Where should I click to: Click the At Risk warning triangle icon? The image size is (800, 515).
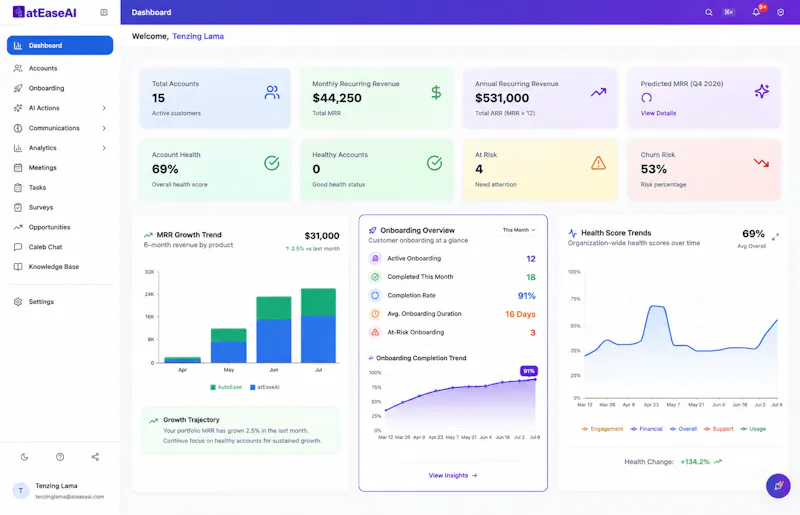[598, 163]
